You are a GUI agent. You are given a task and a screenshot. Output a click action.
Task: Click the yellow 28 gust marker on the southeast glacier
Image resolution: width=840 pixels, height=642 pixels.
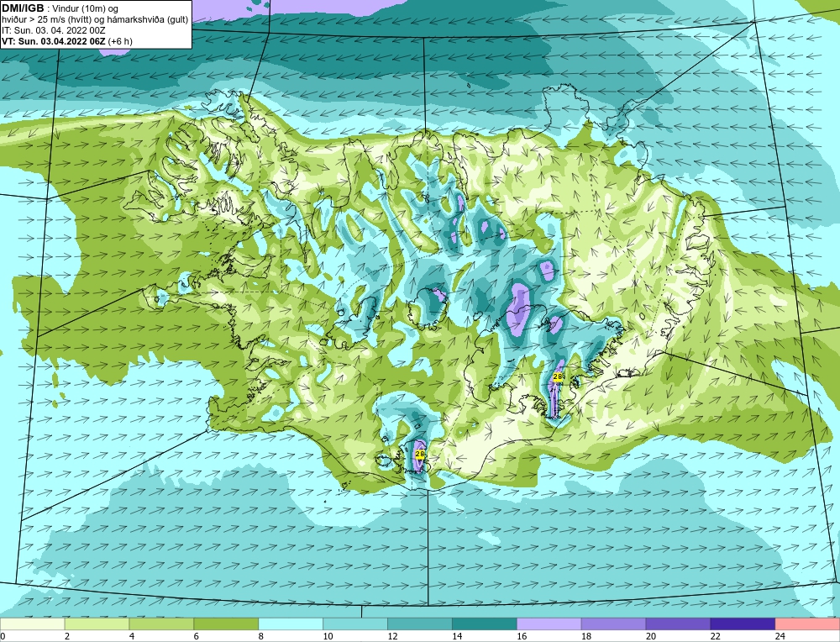coord(557,376)
